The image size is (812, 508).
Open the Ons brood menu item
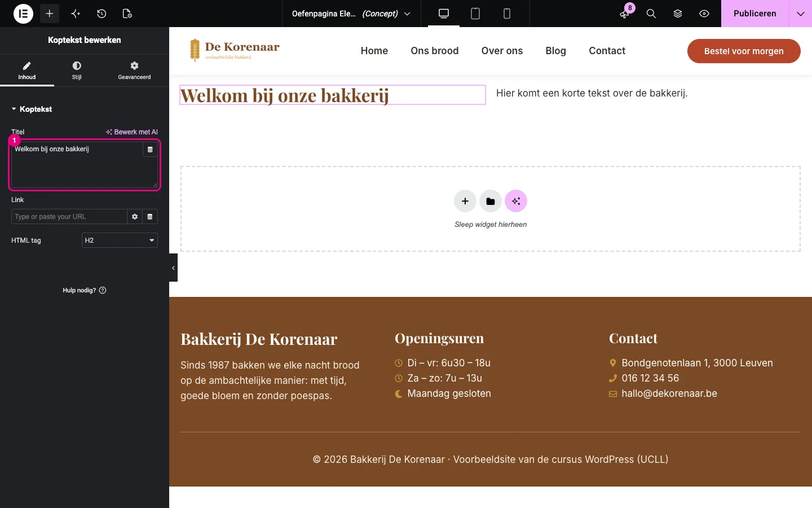click(435, 51)
